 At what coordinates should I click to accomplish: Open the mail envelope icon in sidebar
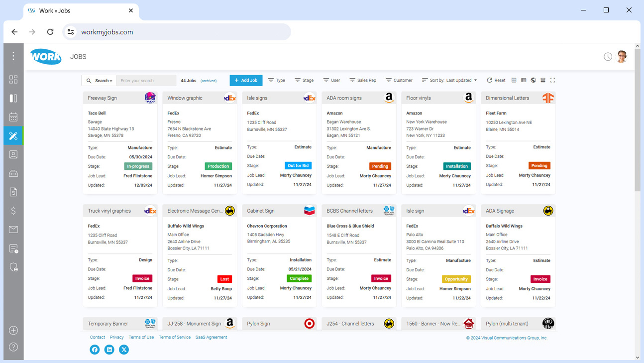click(x=13, y=230)
